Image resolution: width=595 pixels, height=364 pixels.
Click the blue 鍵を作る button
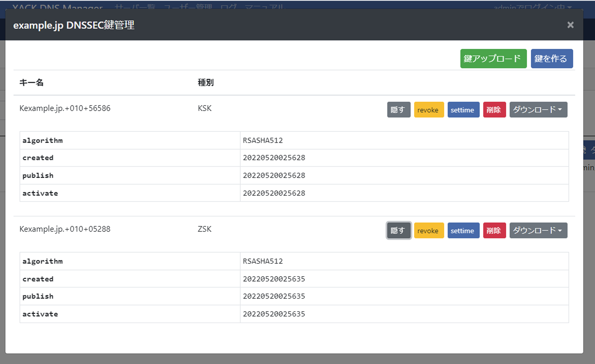pos(552,59)
